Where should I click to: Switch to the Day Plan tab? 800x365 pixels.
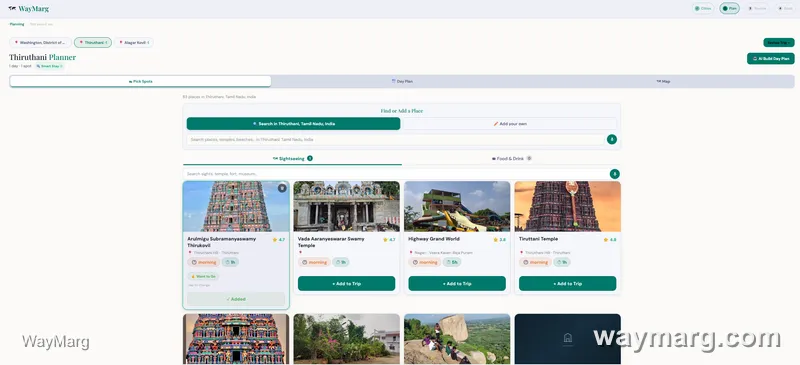tap(402, 81)
